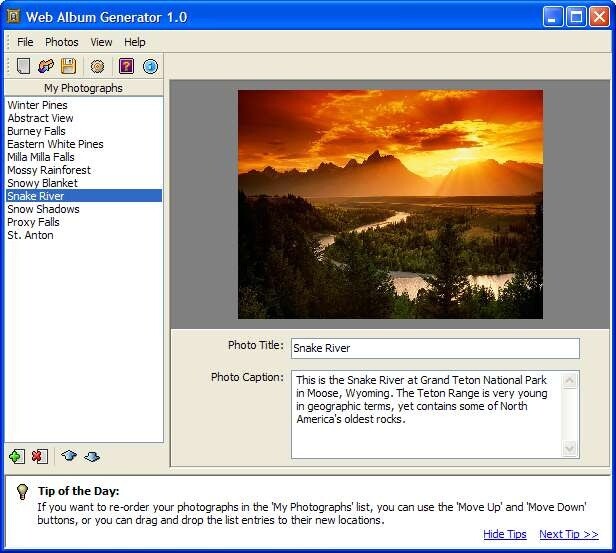The width and height of the screenshot is (616, 553).
Task: Select Winter Pines in photo list
Action: (x=84, y=105)
